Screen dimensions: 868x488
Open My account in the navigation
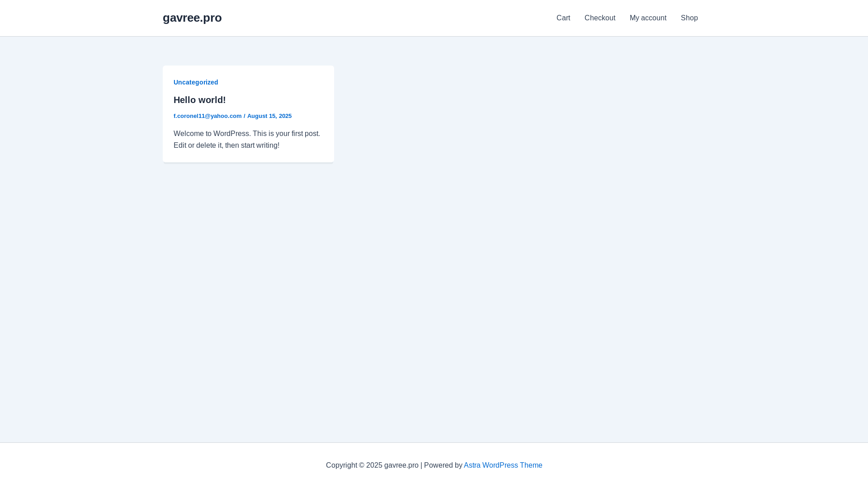point(648,18)
